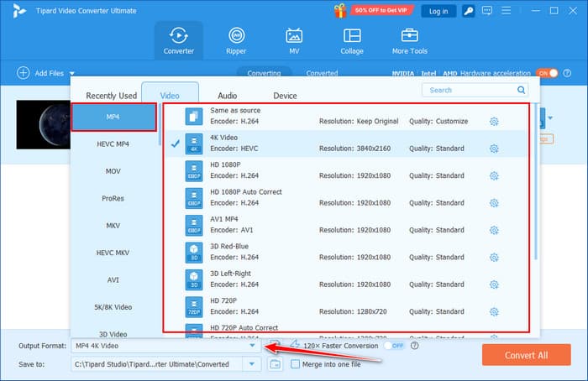588x381 pixels.
Task: Open the feedback chat icon
Action: 487,10
